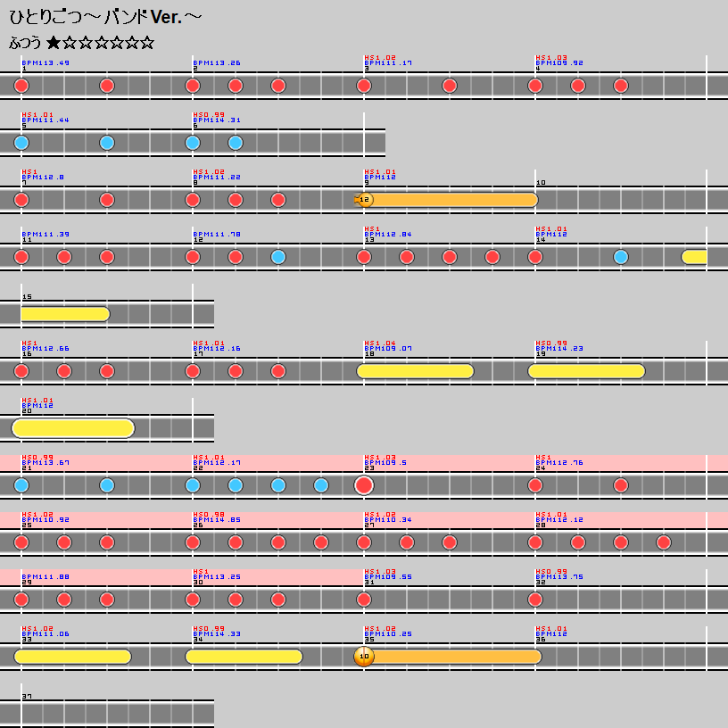Select the yellow drumroll in measure 34

244,657
